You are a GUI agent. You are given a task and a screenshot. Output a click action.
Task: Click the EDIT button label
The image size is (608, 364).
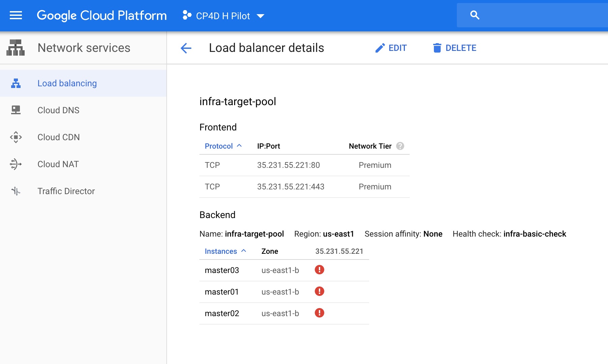[398, 48]
